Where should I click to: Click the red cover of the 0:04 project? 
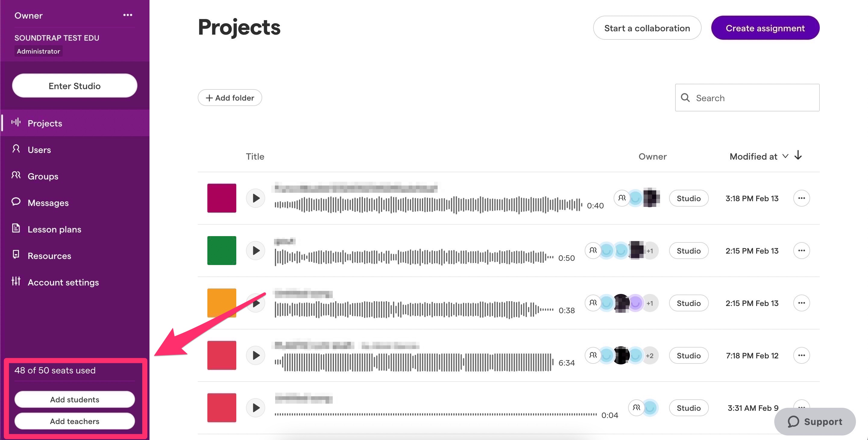tap(222, 408)
